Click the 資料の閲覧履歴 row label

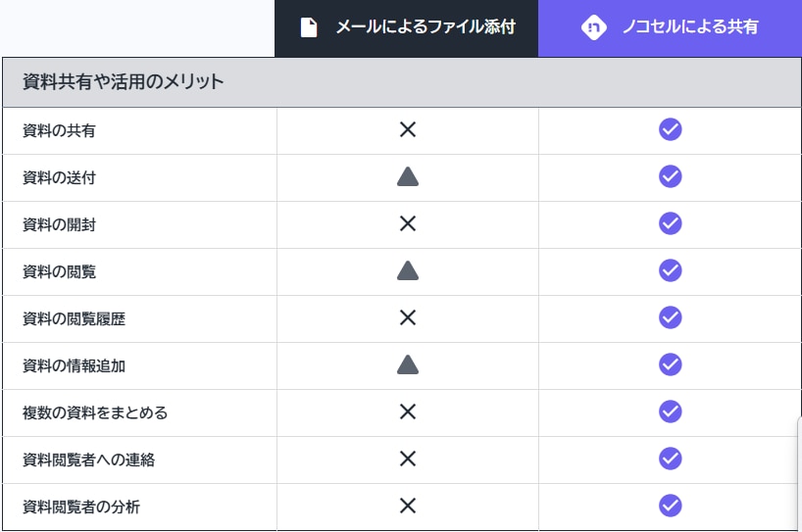click(74, 318)
